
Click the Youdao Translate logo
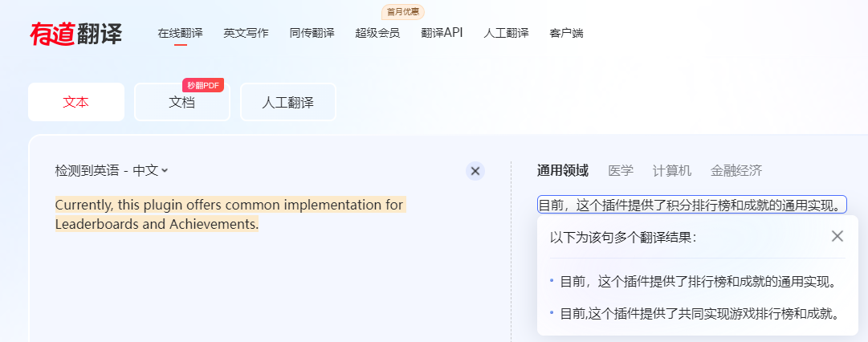point(76,34)
